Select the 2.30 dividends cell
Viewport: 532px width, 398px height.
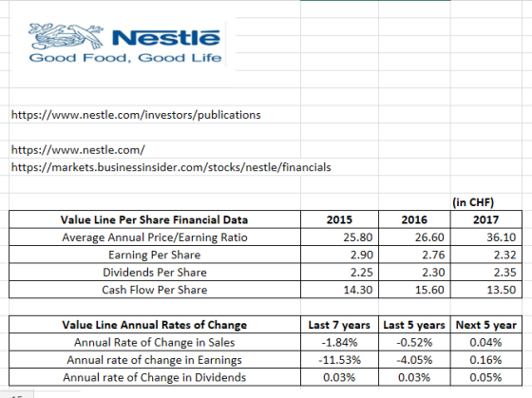[414, 273]
